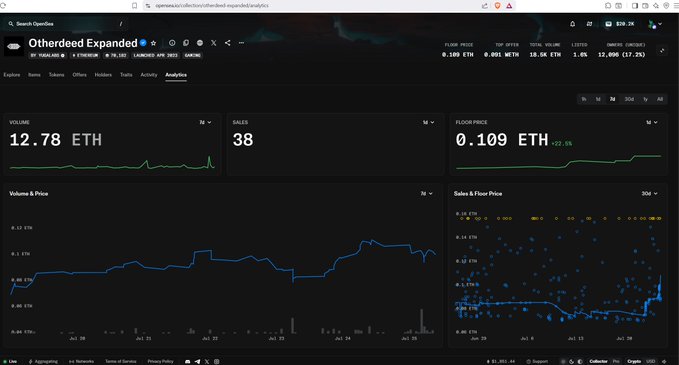Select the 7d time range
Screen dimensions: 679x365
click(612, 99)
